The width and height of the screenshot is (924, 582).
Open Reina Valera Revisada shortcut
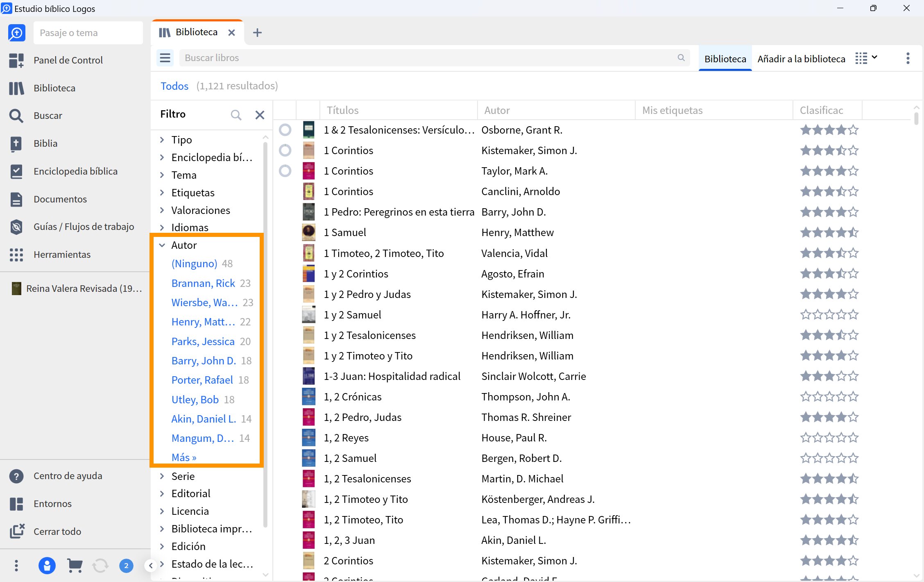(x=77, y=289)
